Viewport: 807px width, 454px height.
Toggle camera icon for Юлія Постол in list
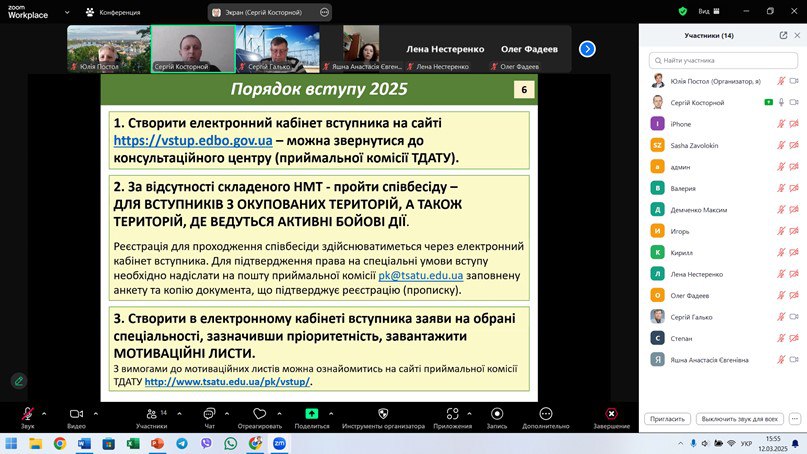pos(794,81)
